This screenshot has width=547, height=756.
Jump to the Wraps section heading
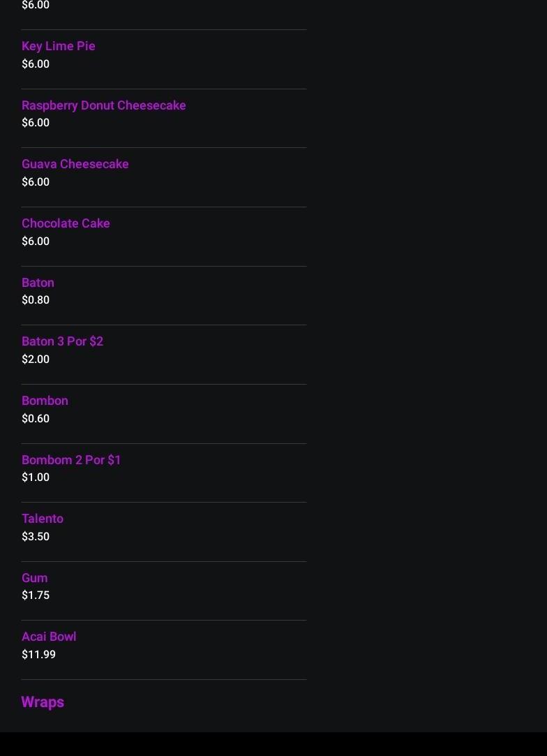[43, 702]
